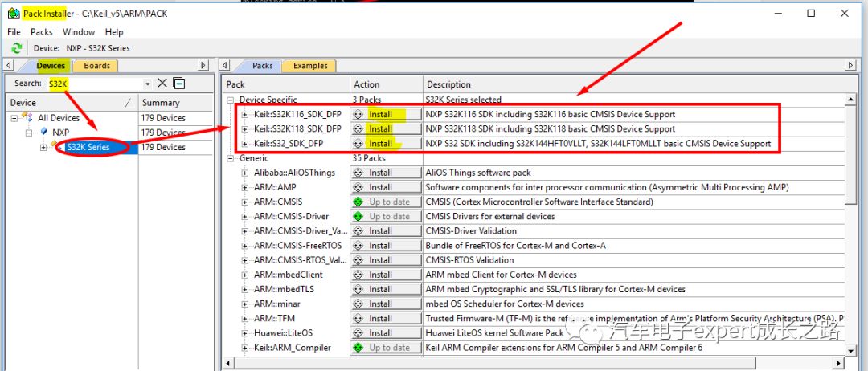
Task: Install the ARM::mbedTLS pack
Action: click(x=386, y=289)
